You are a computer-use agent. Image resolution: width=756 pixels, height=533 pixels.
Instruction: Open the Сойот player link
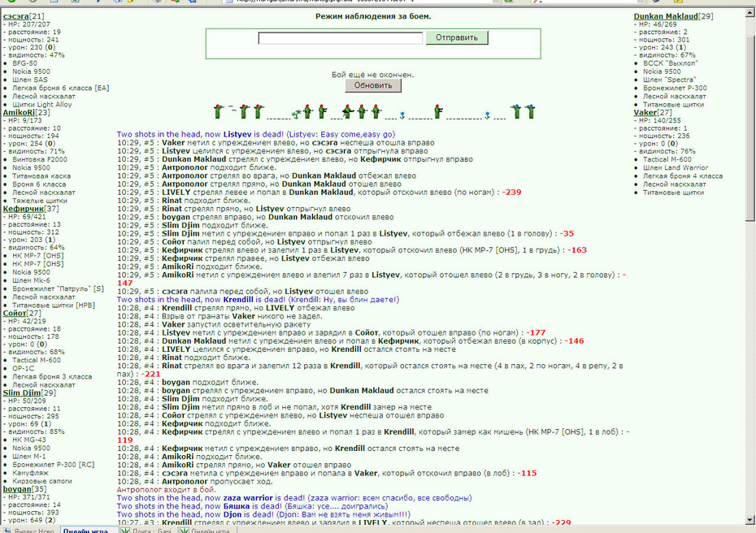tap(15, 314)
